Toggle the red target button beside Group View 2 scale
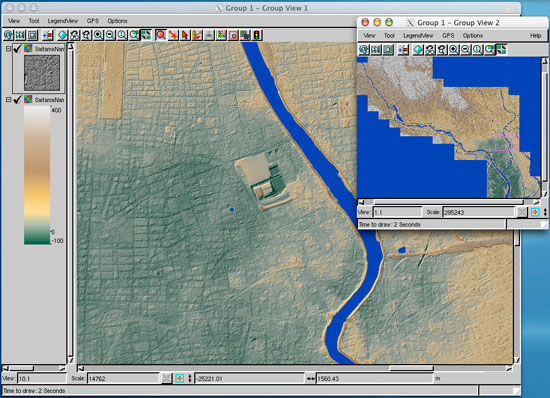The height and width of the screenshot is (398, 550). [x=535, y=212]
